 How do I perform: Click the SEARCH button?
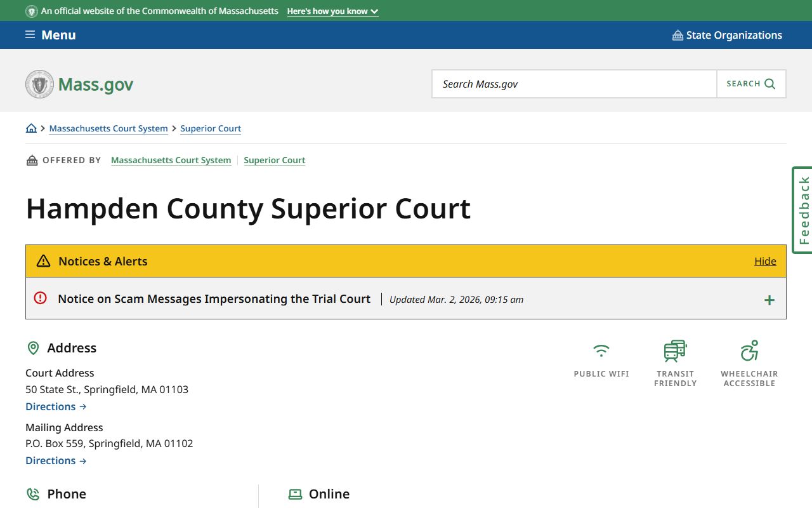751,84
